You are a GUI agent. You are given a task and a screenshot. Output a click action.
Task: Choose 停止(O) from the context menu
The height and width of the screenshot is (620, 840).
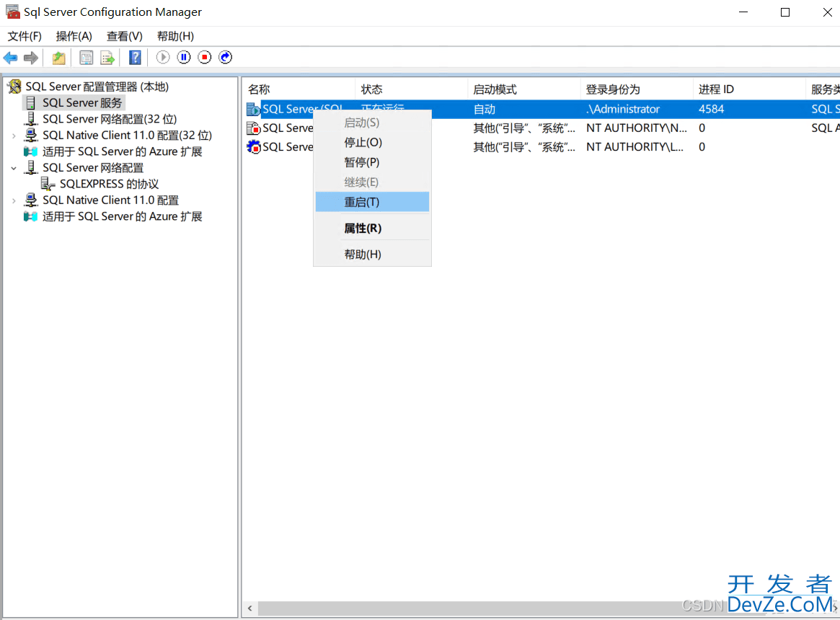tap(372, 143)
